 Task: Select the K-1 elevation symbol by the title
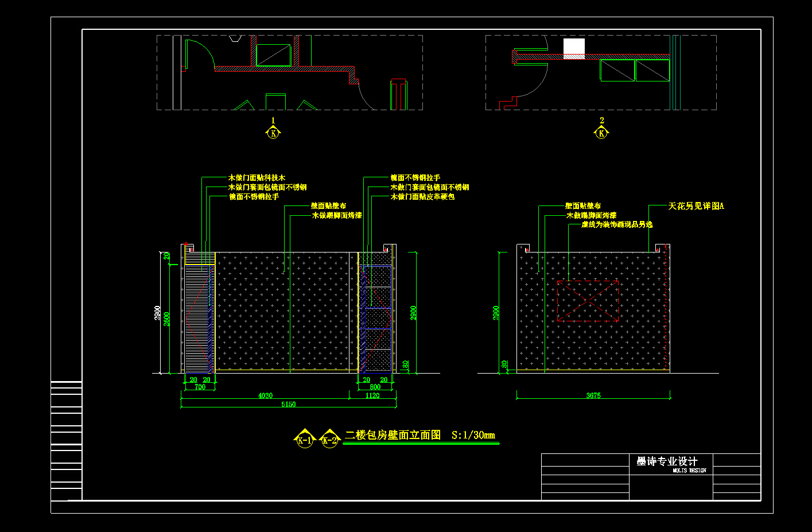pyautogui.click(x=305, y=438)
